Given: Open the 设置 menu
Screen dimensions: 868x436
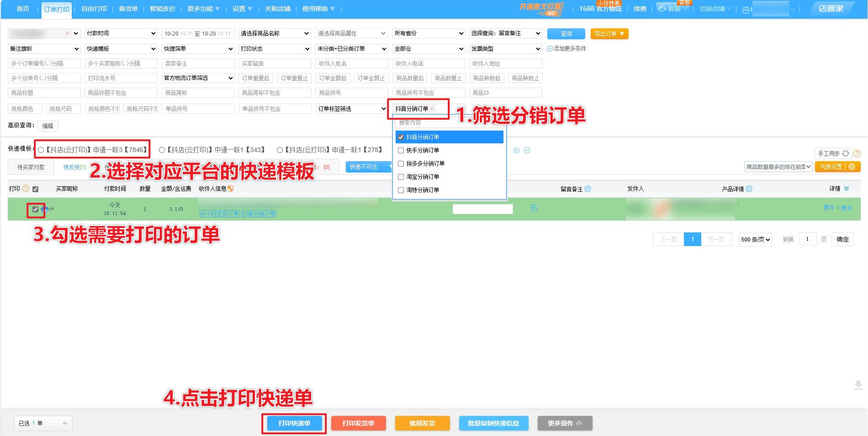Looking at the screenshot, I should pyautogui.click(x=242, y=9).
